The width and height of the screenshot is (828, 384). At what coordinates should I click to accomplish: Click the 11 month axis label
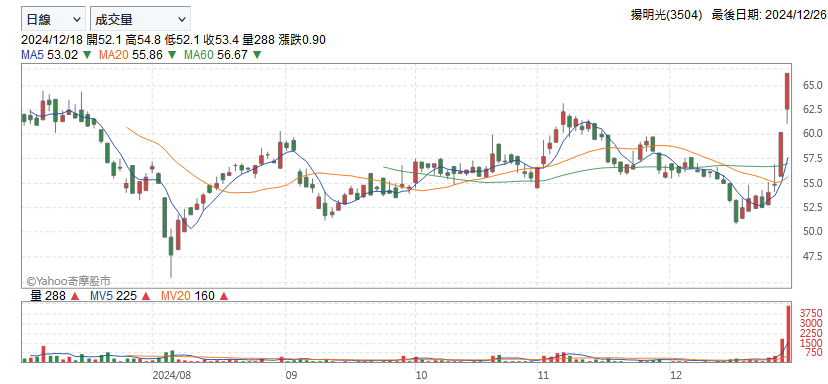[x=543, y=374]
